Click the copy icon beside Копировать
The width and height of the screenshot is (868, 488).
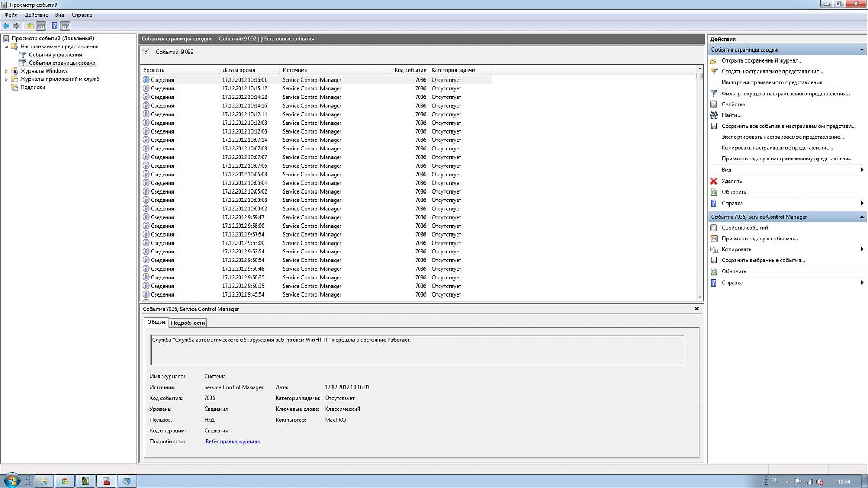point(714,249)
